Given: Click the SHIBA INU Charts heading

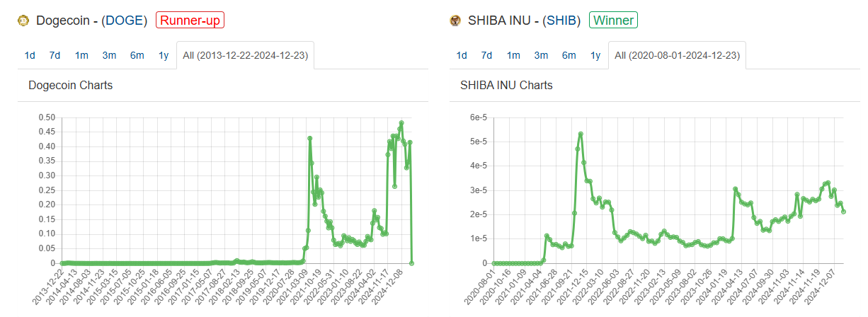Looking at the screenshot, I should 506,86.
